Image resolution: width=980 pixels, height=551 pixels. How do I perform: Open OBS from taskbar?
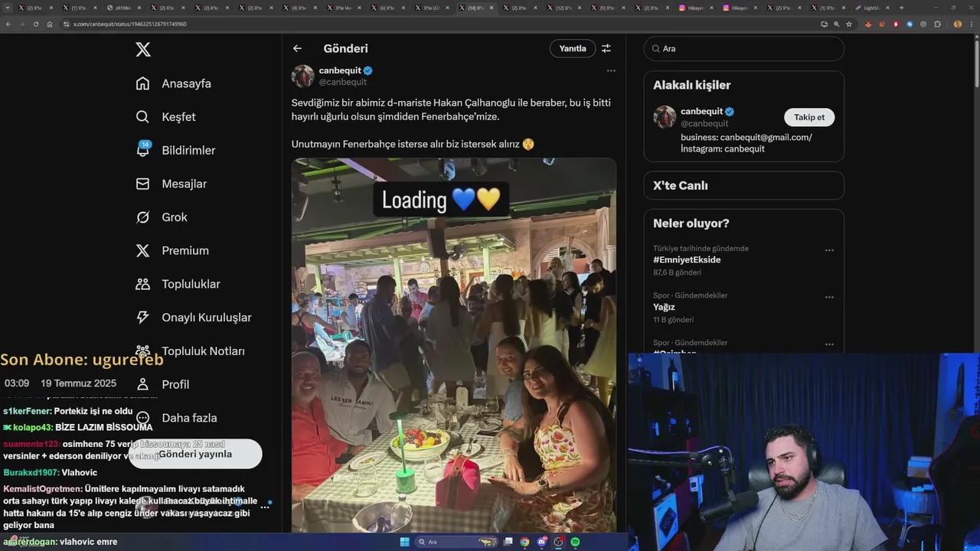(x=558, y=542)
